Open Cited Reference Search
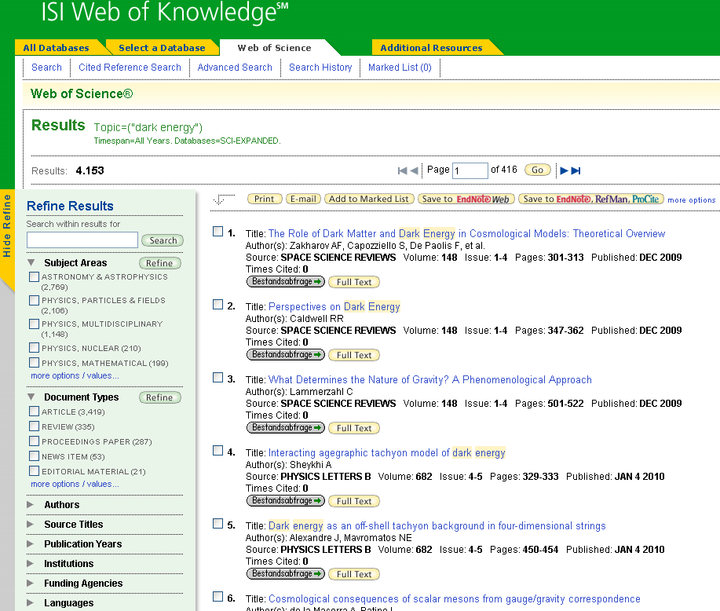Image resolution: width=720 pixels, height=611 pixels. pyautogui.click(x=130, y=67)
